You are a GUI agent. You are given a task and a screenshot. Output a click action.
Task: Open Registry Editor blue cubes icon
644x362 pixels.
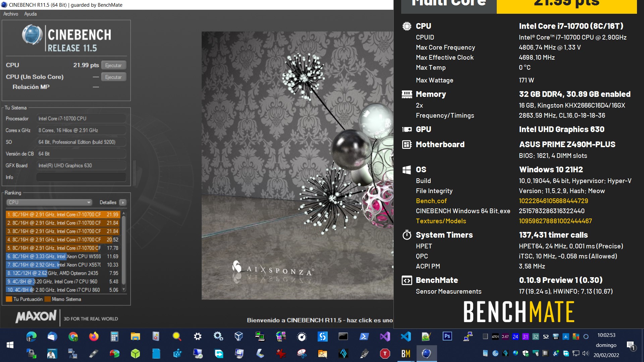coord(177,354)
